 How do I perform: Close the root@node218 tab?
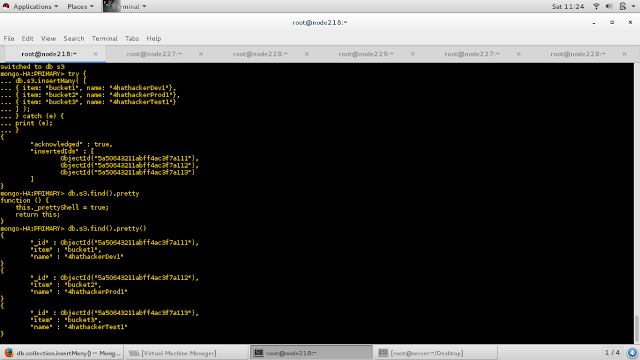[96, 54]
